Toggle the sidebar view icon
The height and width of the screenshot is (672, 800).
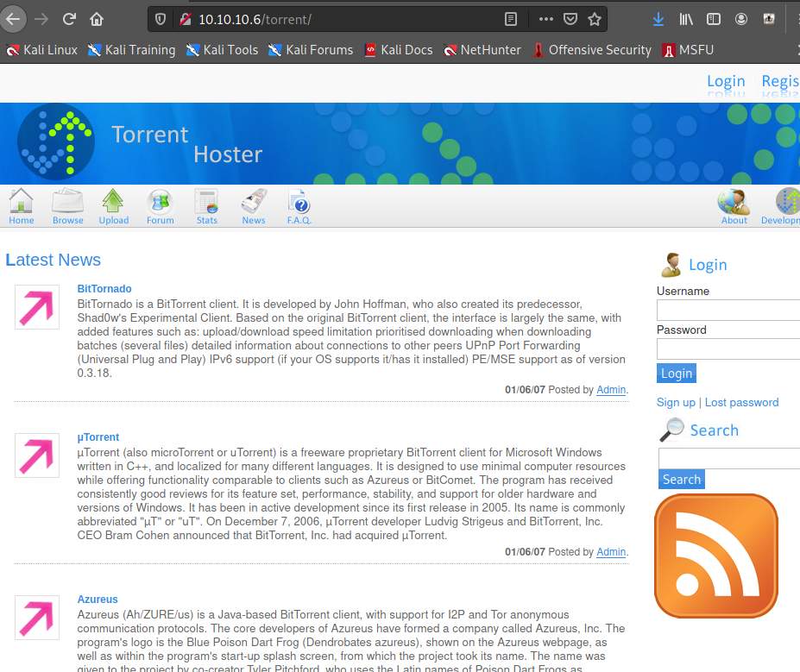click(x=713, y=19)
